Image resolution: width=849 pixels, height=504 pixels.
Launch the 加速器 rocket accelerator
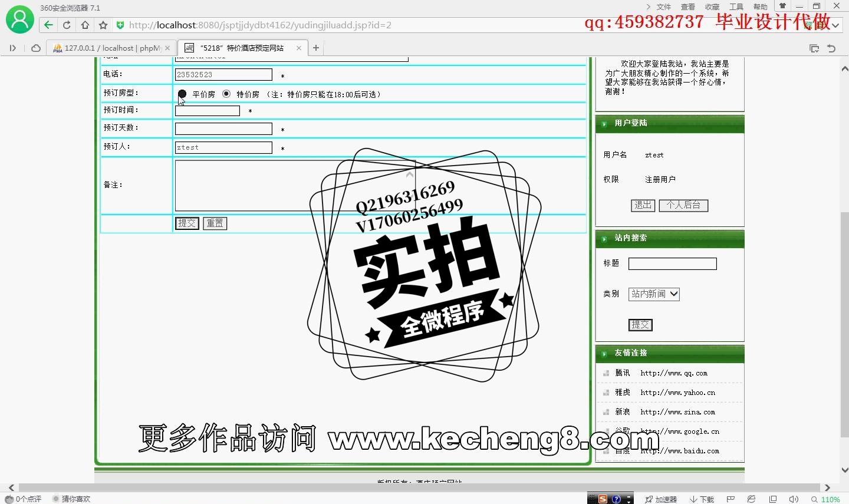[661, 499]
